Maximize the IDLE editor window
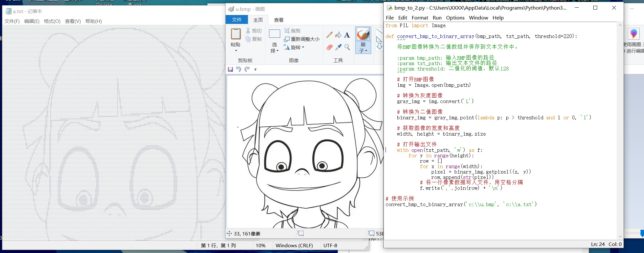The width and height of the screenshot is (644, 253). [x=595, y=8]
